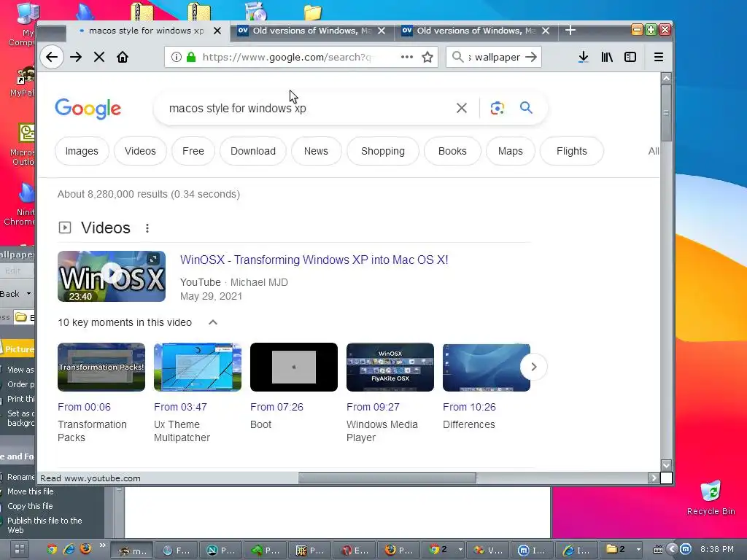Select the Download filter chip
The width and height of the screenshot is (747, 560).
tap(253, 151)
